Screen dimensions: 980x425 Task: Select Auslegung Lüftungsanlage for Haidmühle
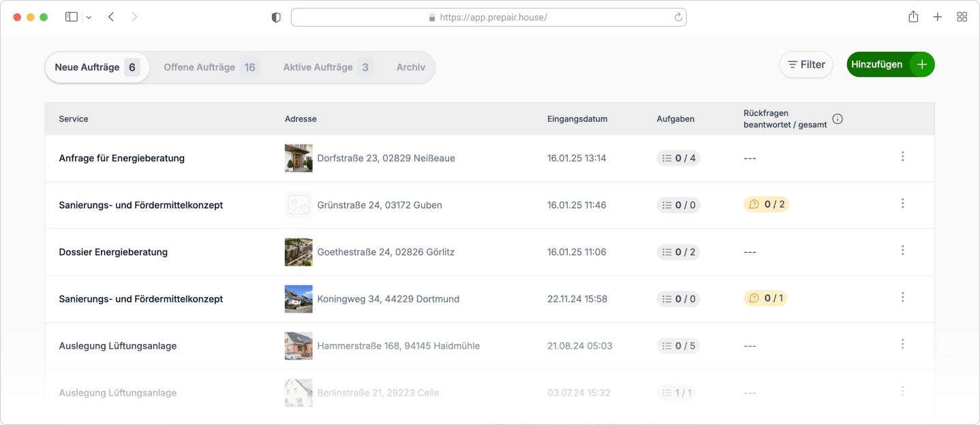pyautogui.click(x=118, y=346)
